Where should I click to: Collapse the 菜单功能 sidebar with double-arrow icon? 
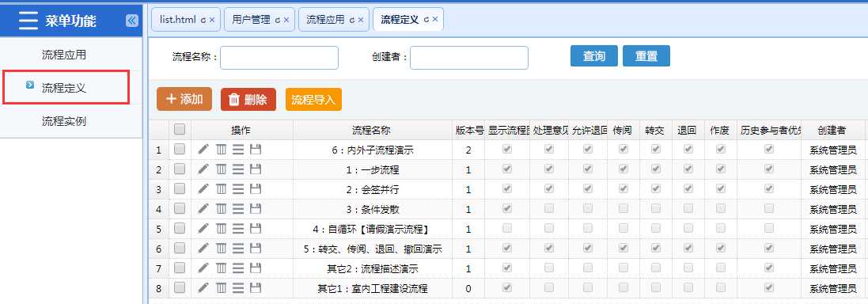click(132, 21)
